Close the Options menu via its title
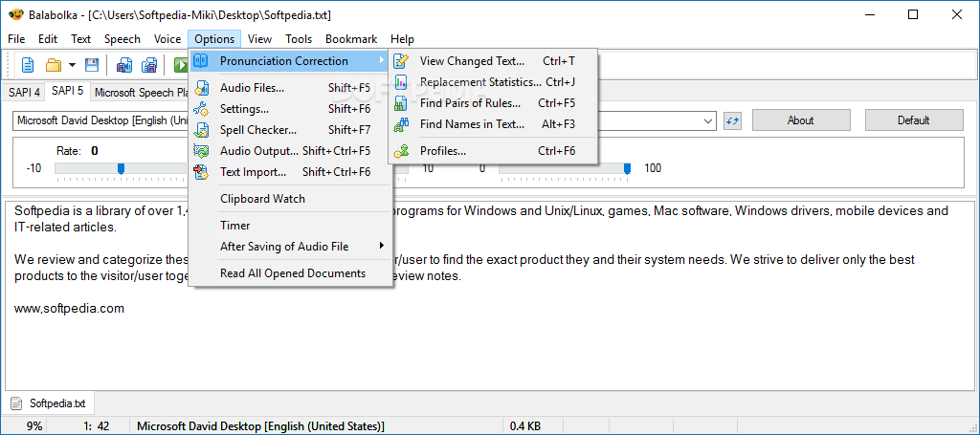This screenshot has height=435, width=980. coord(214,38)
